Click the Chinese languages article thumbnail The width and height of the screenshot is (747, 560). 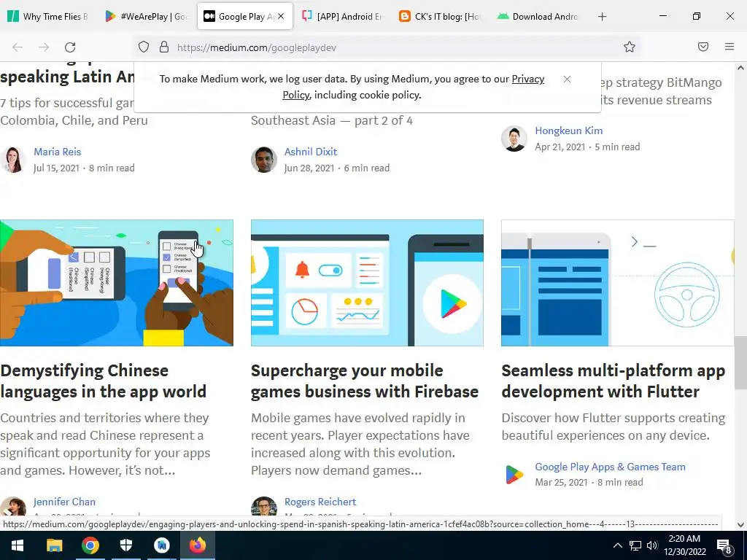[x=117, y=283]
